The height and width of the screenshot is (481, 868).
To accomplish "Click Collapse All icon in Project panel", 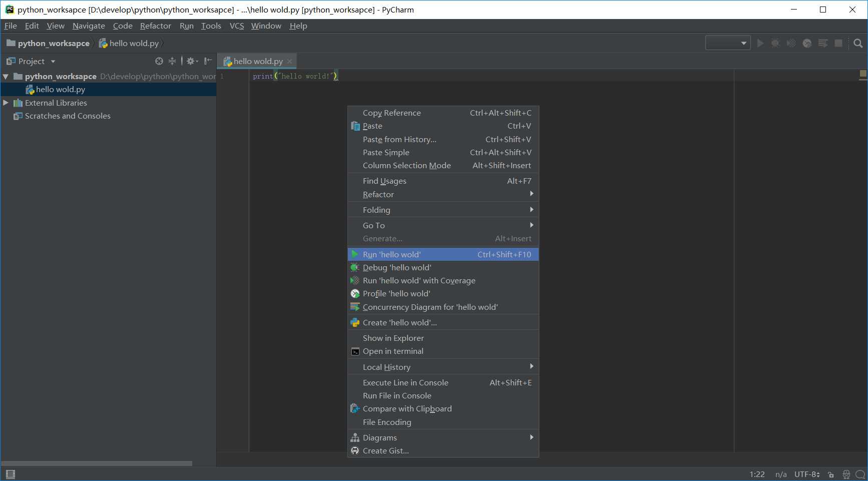I will pos(172,61).
